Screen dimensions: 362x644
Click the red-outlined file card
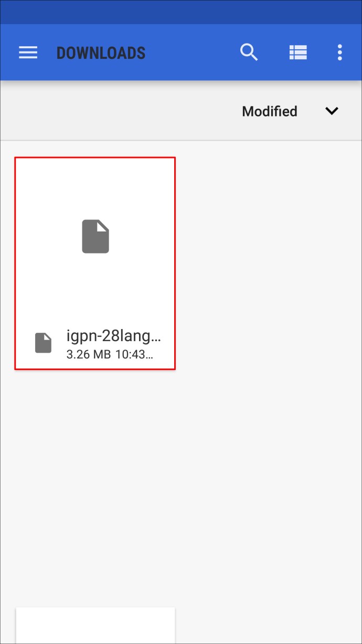tap(95, 263)
